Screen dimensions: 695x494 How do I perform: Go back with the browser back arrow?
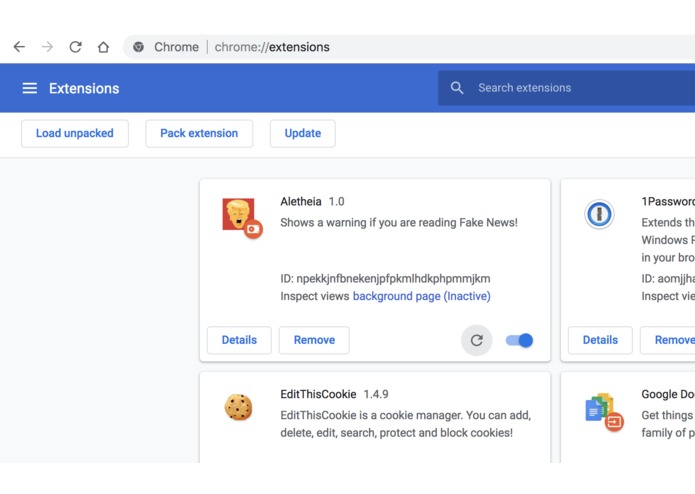[x=19, y=47]
